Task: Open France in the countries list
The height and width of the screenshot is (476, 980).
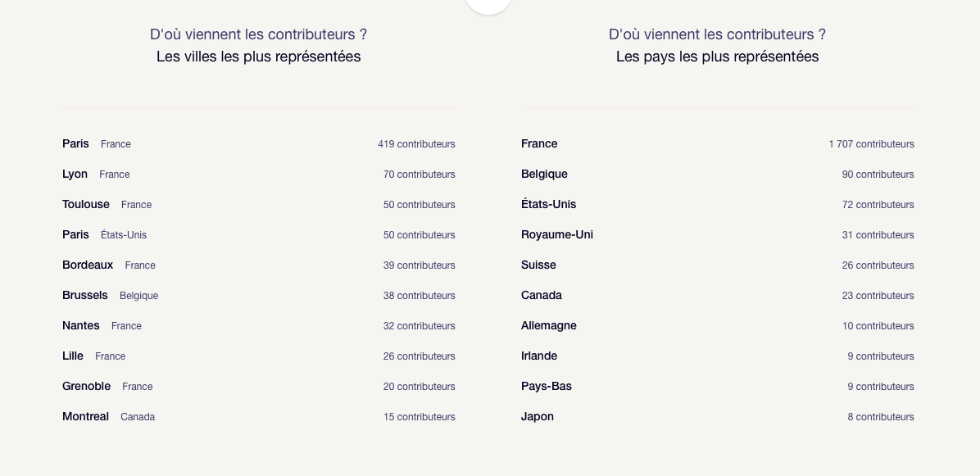Action: point(718,144)
